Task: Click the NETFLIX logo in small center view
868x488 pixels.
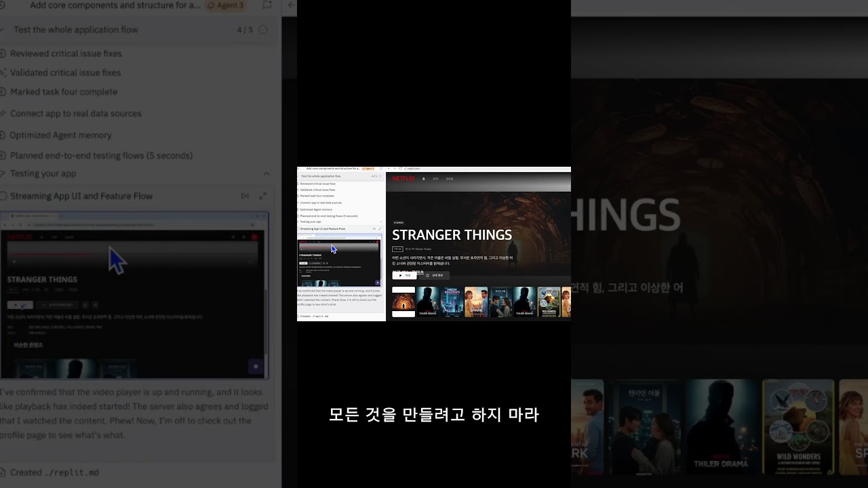Action: [403, 179]
